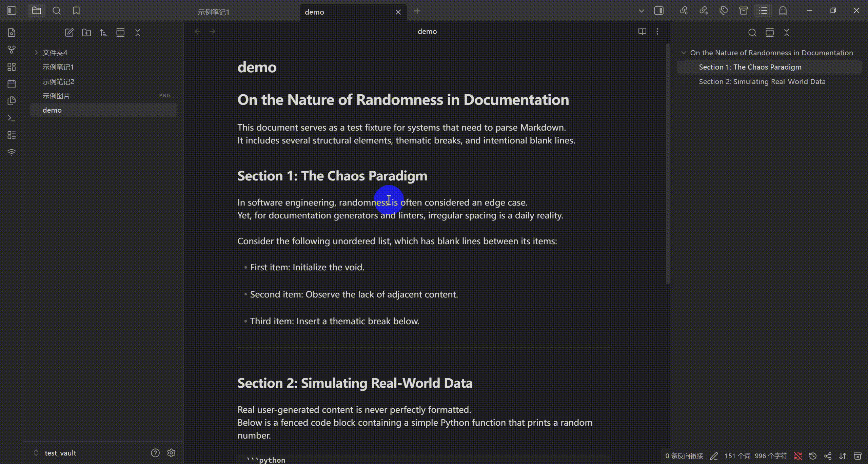Click the 996 个字符 character count
The image size is (868, 464).
pos(771,456)
